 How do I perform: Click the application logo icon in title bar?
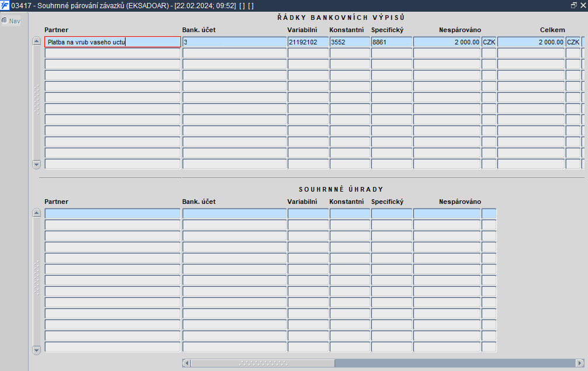(5, 6)
